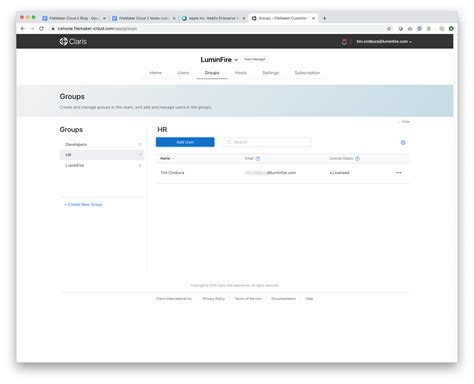Switch to FileMaker Cloud 2 Blog browser tab

pos(73,18)
